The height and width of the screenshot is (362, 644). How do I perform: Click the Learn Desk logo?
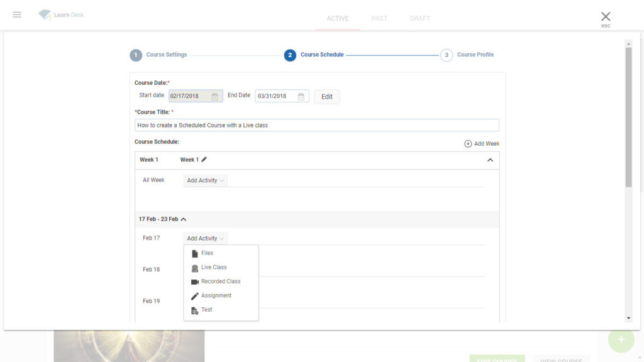point(61,14)
